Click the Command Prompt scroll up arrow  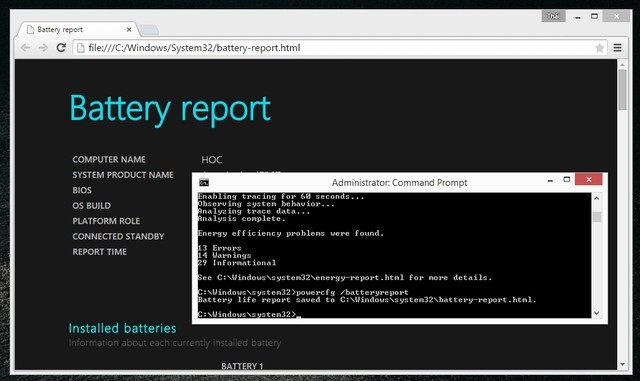click(596, 198)
